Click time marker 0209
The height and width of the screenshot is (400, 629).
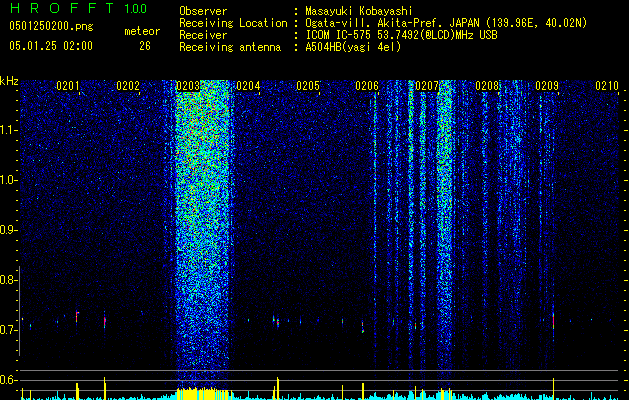coord(547,86)
